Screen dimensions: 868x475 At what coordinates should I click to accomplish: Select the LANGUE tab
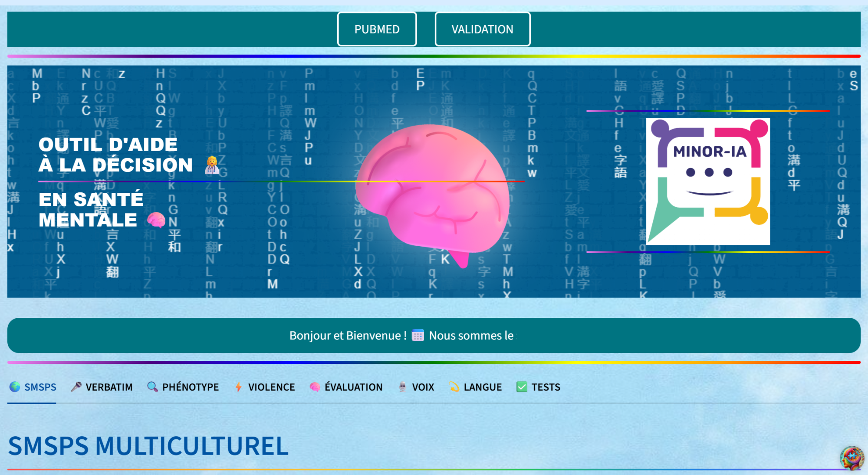pos(482,387)
